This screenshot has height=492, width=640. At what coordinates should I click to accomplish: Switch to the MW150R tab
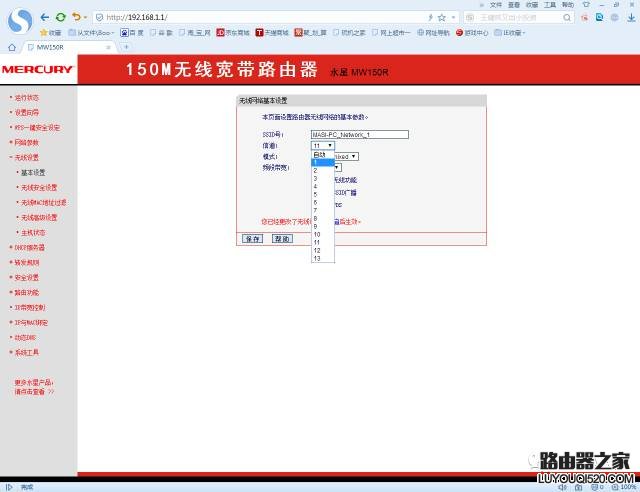[x=67, y=47]
